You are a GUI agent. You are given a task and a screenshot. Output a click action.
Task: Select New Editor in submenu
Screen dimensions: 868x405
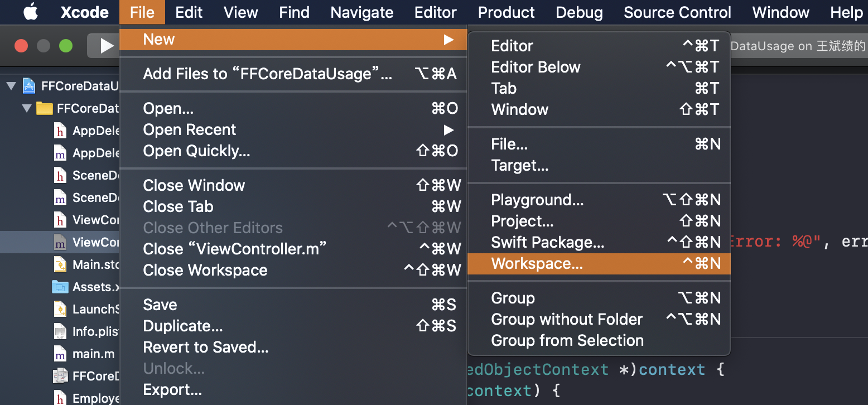[599, 46]
